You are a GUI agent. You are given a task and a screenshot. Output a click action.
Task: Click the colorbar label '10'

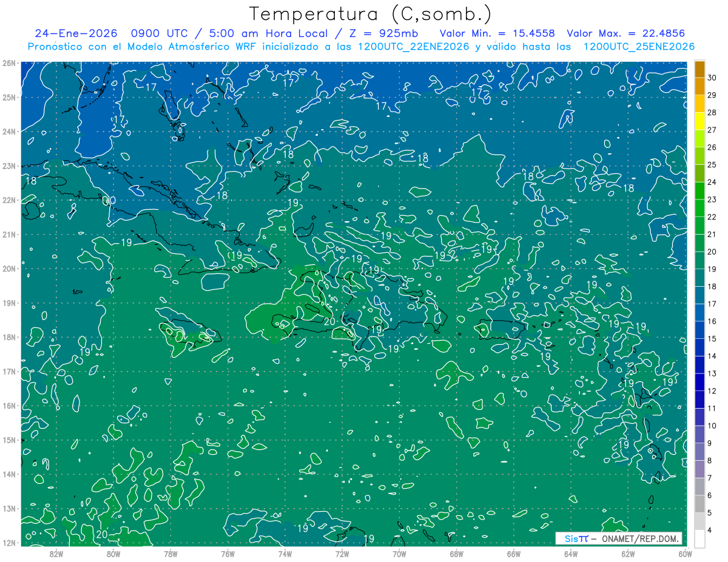tap(712, 426)
